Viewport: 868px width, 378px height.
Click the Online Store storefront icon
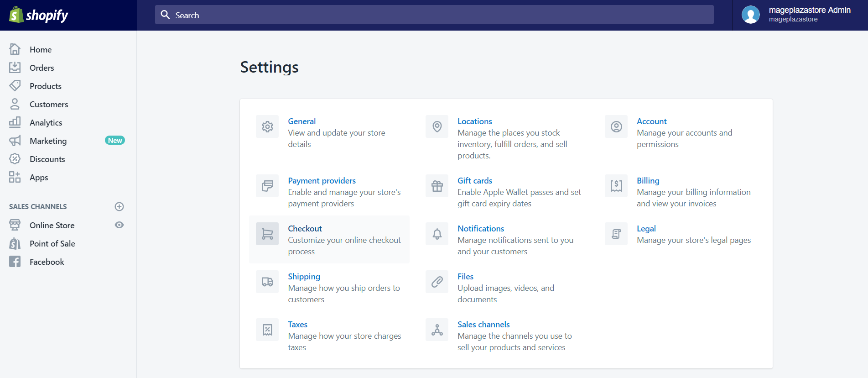(15, 225)
